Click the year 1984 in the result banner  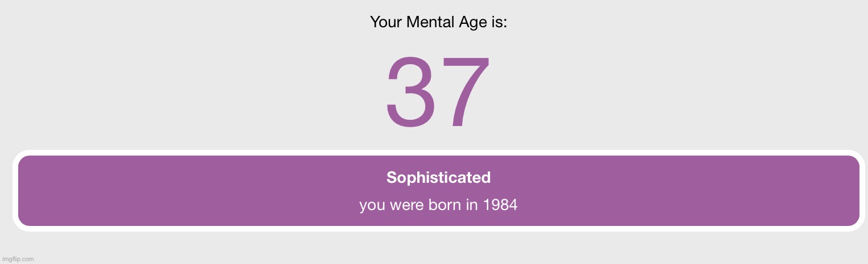pyautogui.click(x=500, y=205)
